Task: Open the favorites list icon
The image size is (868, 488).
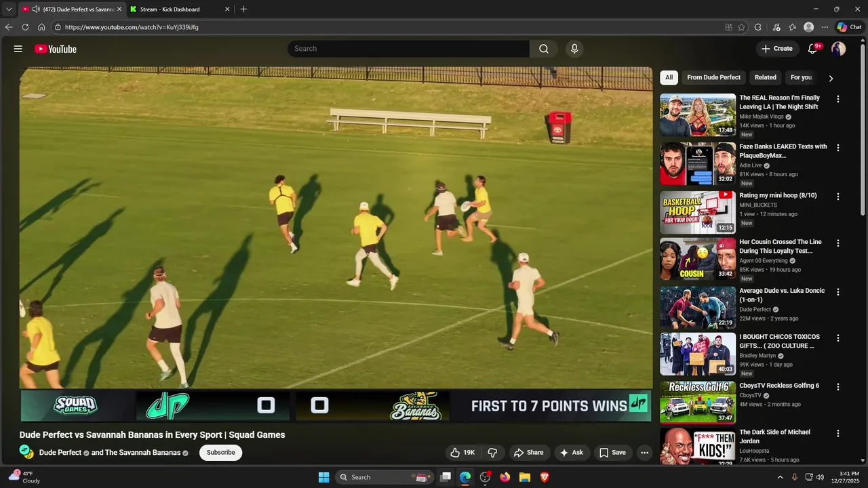Action: click(792, 27)
